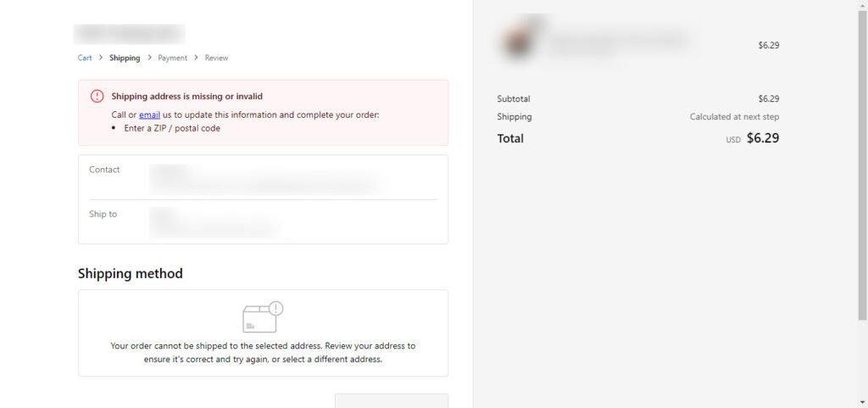The width and height of the screenshot is (868, 408).
Task: Click the partially visible button below Shipping method
Action: [392, 401]
